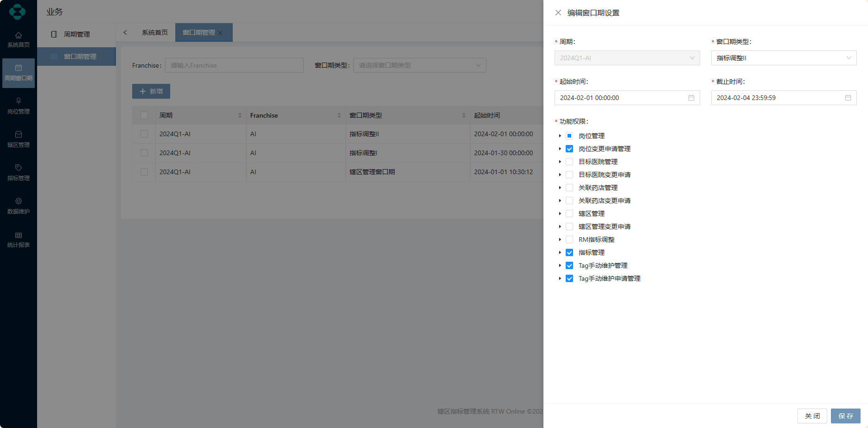Open the disabled 周期 dropdown
The height and width of the screenshot is (428, 868).
pos(627,58)
